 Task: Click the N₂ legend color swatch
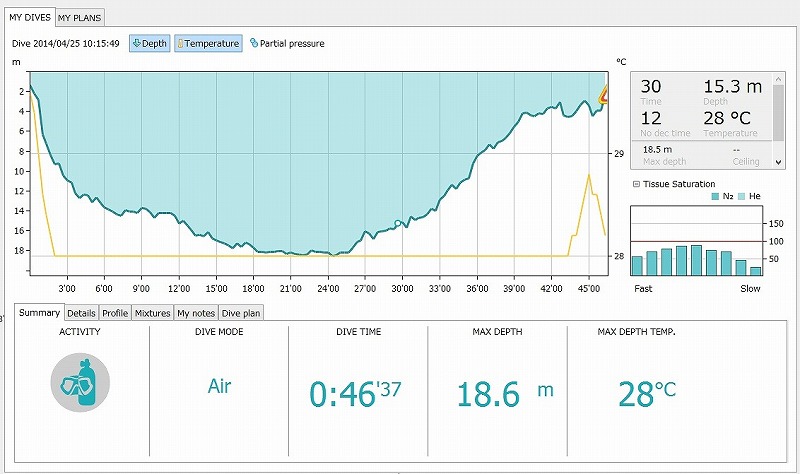pyautogui.click(x=716, y=197)
